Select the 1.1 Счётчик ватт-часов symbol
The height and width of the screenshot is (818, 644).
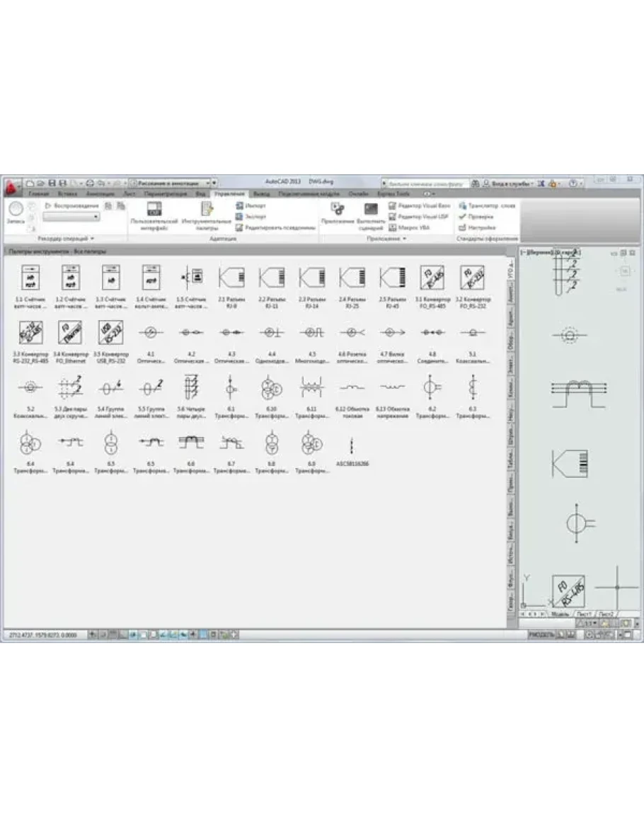[30, 278]
